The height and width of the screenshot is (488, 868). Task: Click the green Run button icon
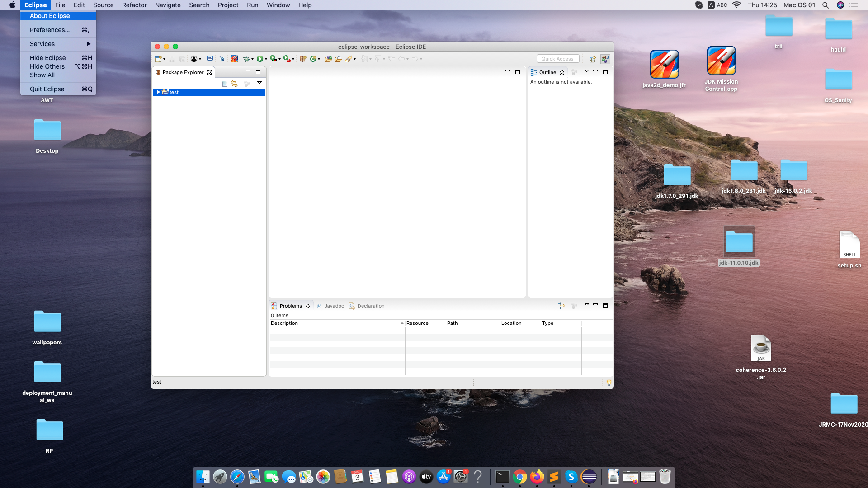click(x=260, y=59)
